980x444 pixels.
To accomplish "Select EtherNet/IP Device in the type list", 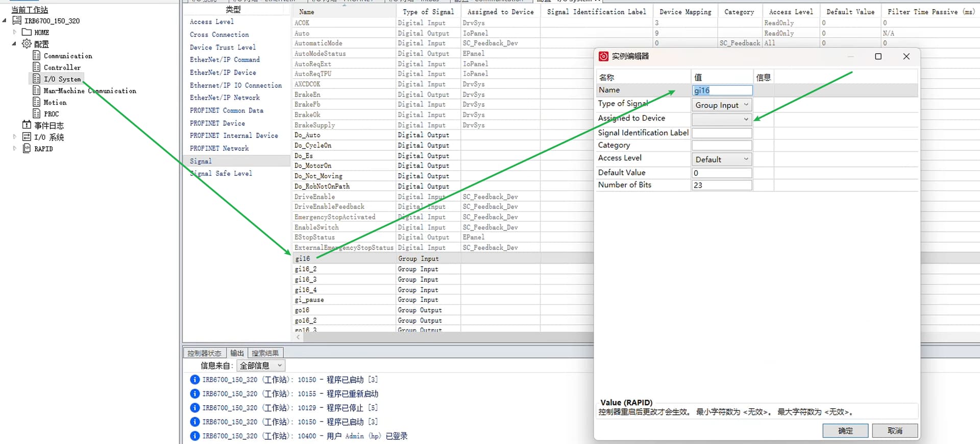I will [x=223, y=73].
